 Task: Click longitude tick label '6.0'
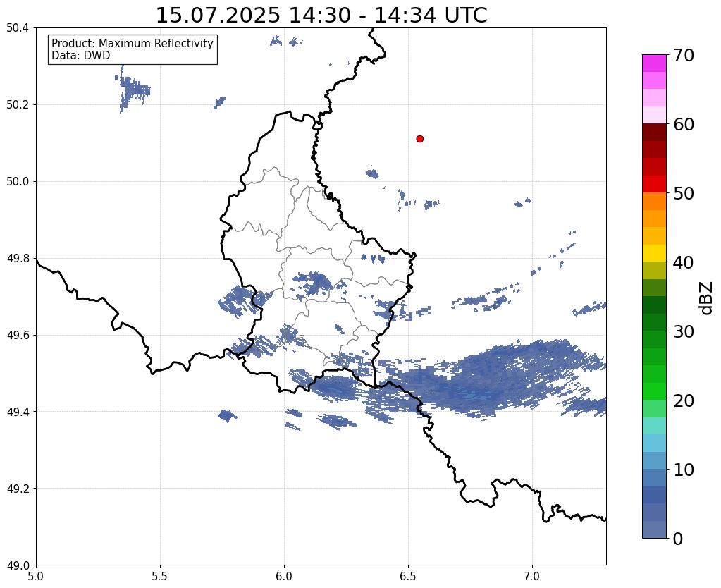284,577
